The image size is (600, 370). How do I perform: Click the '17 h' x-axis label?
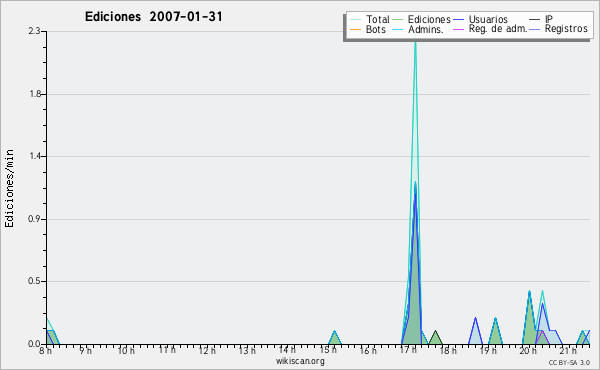409,350
